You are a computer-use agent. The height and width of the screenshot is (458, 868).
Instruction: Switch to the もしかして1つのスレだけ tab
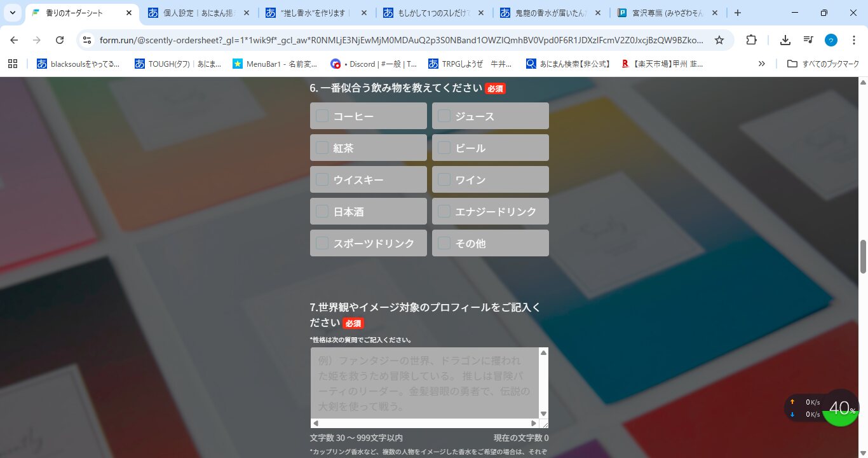(x=435, y=13)
